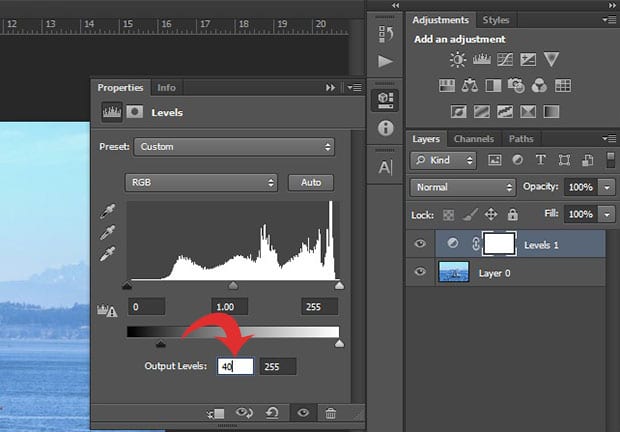Switch to the Channels tab

click(474, 139)
